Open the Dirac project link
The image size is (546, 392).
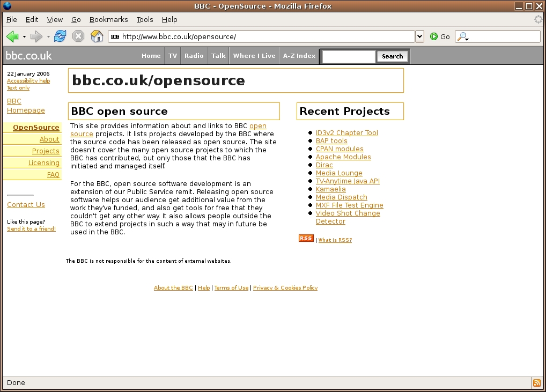click(x=324, y=165)
